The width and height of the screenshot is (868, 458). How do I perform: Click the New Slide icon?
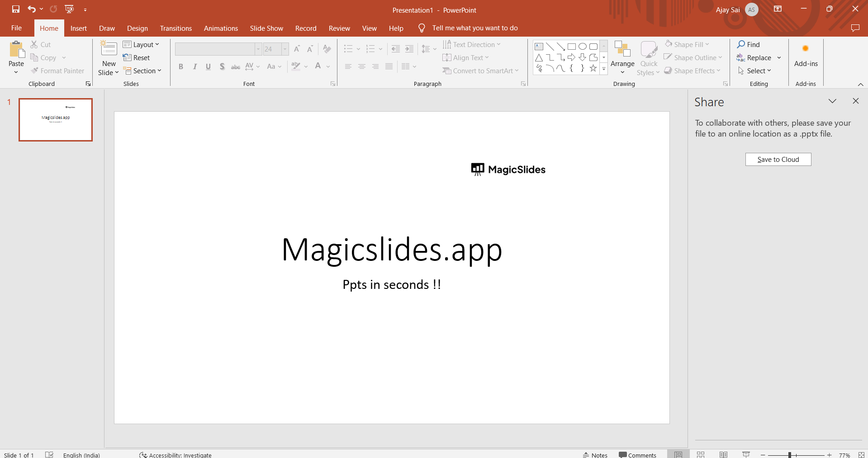click(109, 49)
